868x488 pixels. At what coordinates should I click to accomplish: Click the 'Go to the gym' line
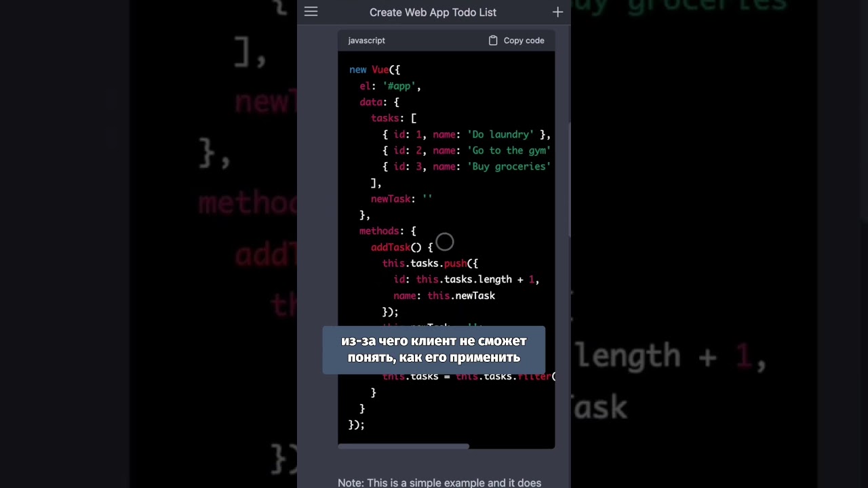[467, 150]
